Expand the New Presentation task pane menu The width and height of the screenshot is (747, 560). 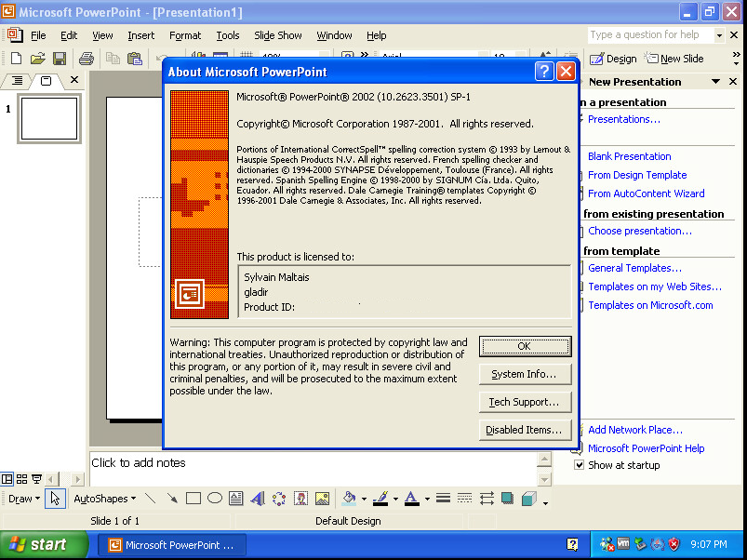pos(715,82)
